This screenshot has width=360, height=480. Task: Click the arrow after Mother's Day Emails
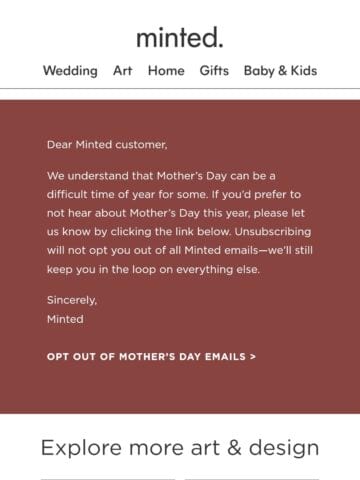pyautogui.click(x=253, y=357)
